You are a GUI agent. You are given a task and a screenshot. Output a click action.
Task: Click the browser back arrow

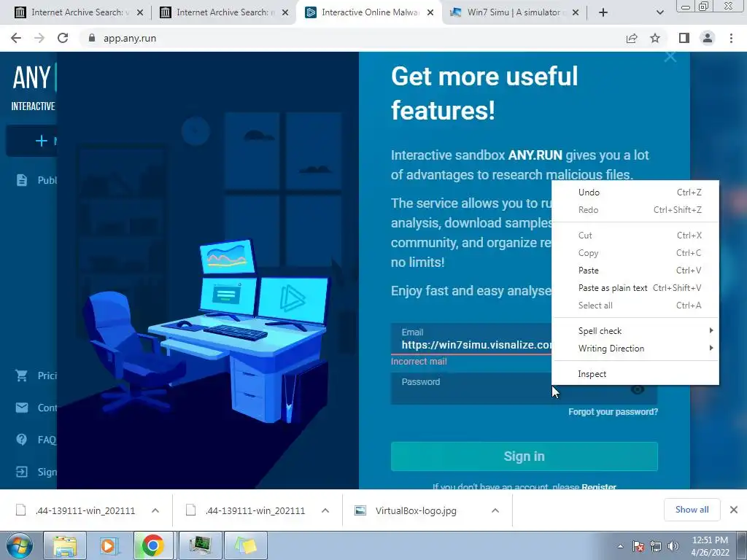tap(16, 38)
